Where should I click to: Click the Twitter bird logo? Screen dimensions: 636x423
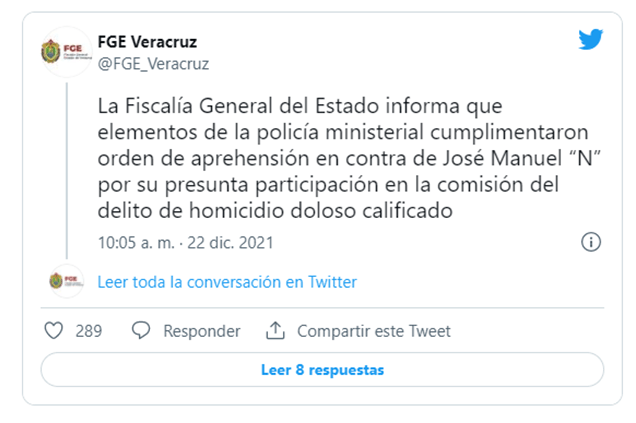tap(590, 41)
